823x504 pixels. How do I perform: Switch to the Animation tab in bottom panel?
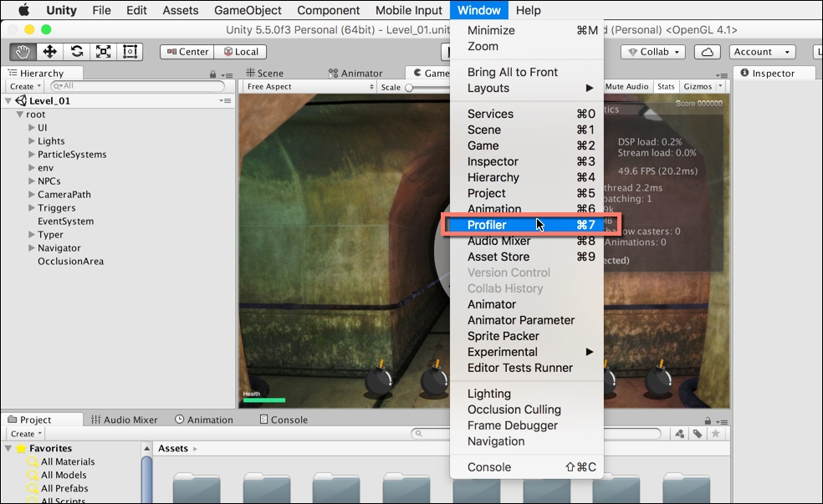click(204, 420)
